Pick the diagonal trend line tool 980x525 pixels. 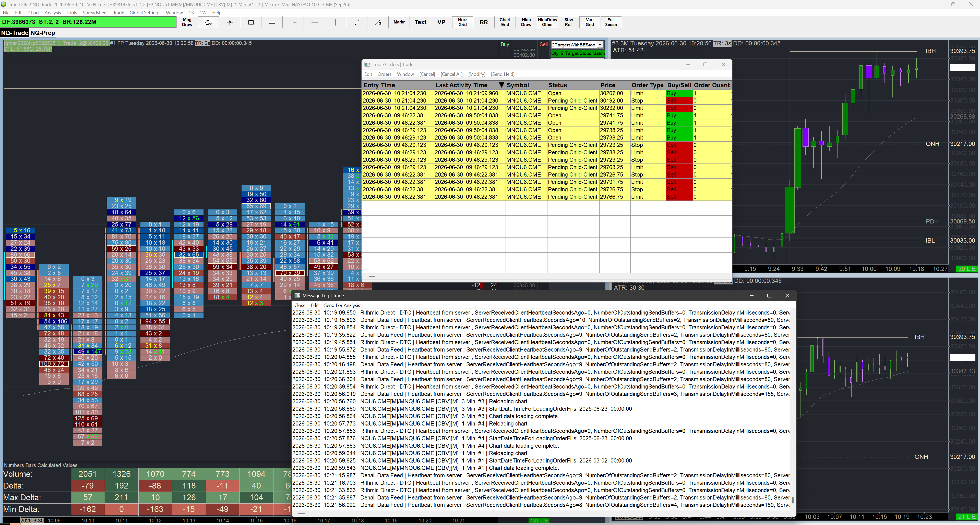(x=357, y=22)
